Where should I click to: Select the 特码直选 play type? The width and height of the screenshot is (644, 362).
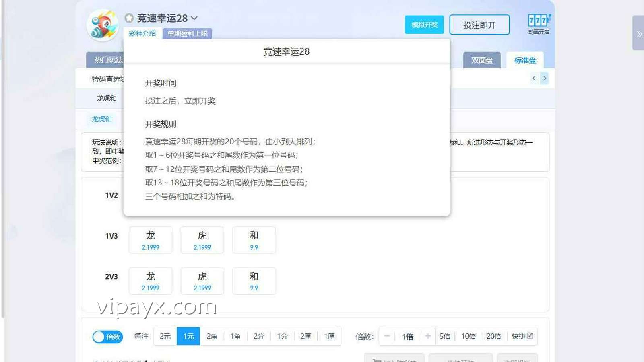pyautogui.click(x=107, y=79)
